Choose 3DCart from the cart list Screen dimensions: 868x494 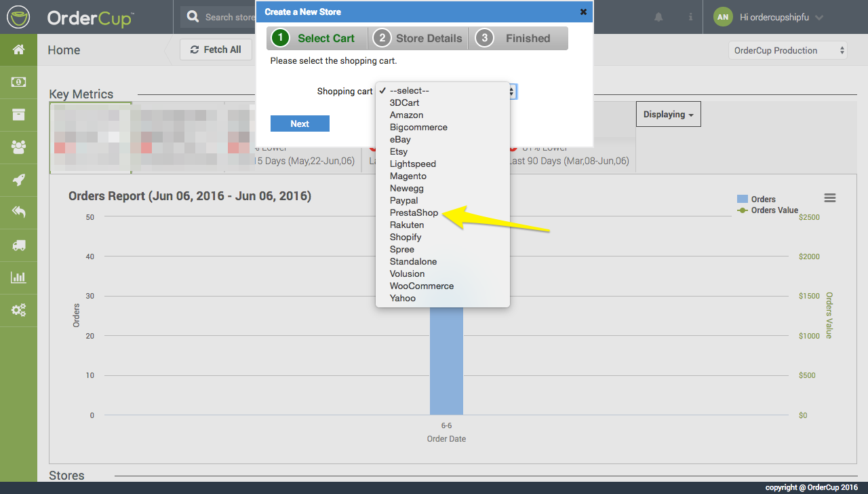point(443,102)
